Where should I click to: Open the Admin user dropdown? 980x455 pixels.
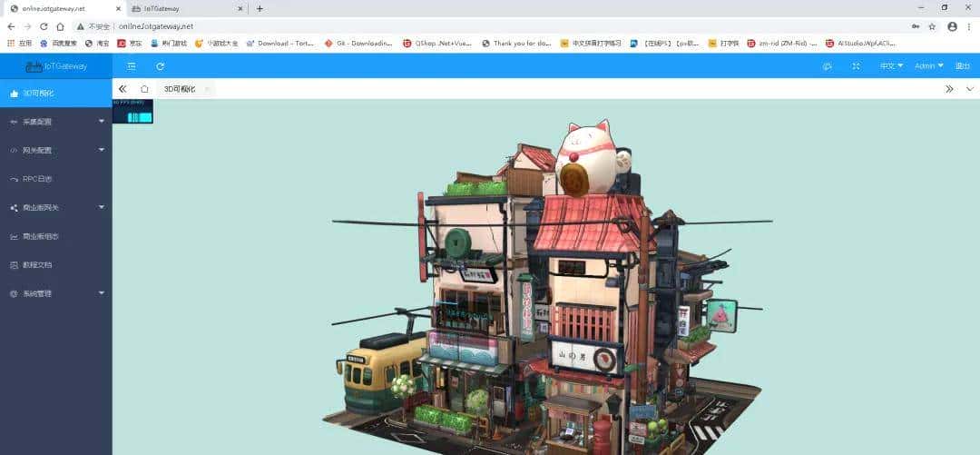point(929,65)
